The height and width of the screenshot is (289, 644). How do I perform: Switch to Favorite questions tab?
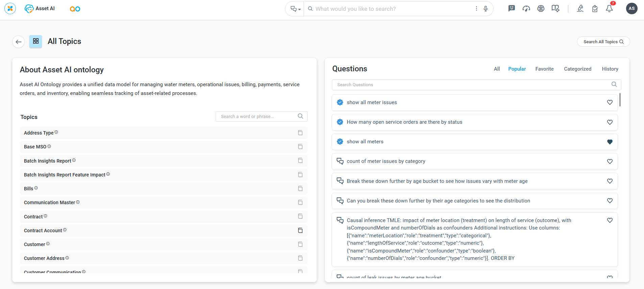click(544, 69)
